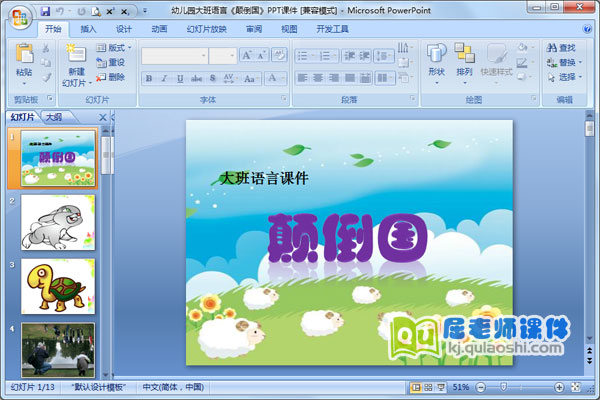Click the Delete (删除) slide button
Screen dimensions: 600x400
111,77
